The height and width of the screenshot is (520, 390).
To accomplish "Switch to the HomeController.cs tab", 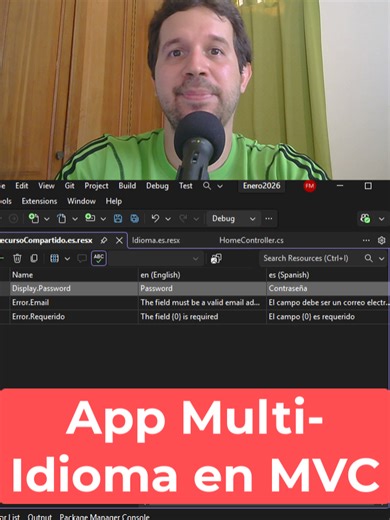I will pos(251,240).
